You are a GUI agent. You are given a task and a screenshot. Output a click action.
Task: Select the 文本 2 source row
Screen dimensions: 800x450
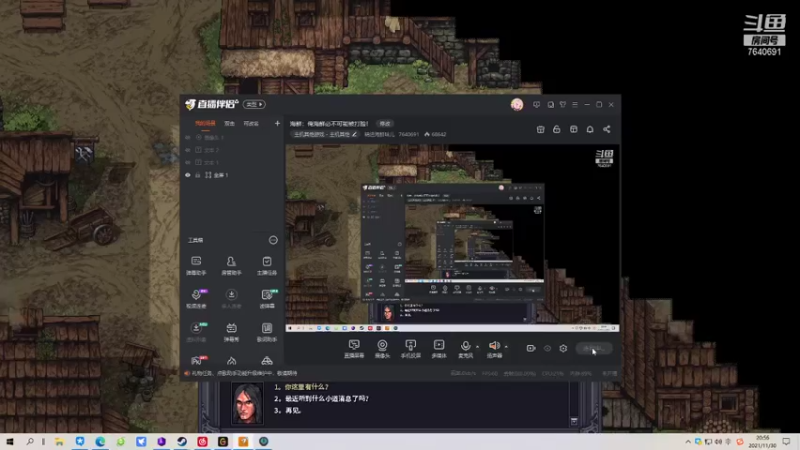[x=232, y=150]
